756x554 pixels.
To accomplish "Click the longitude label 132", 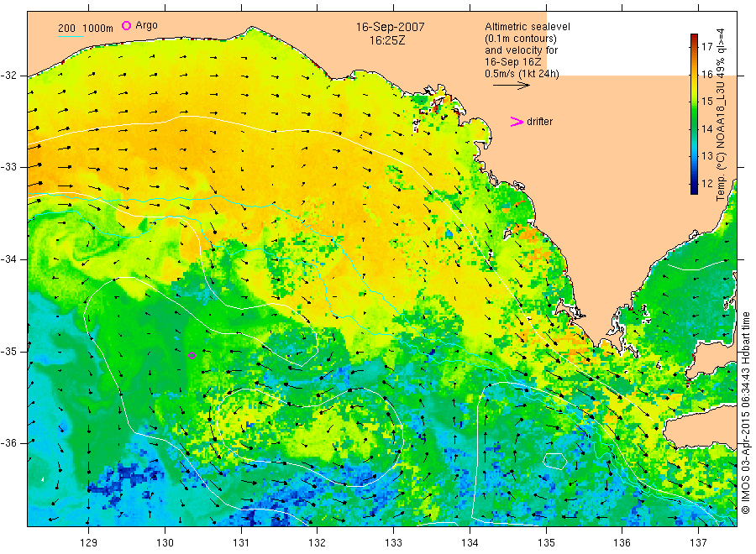I will pyautogui.click(x=318, y=543).
